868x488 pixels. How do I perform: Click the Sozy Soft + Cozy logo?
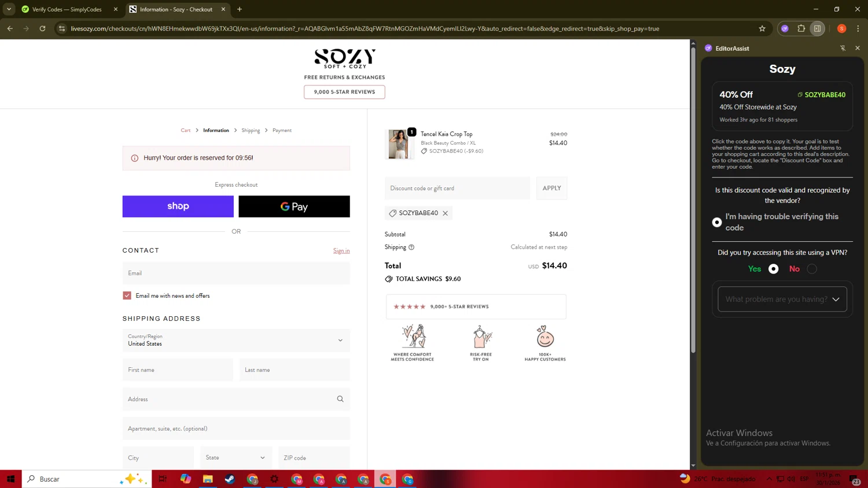click(345, 58)
